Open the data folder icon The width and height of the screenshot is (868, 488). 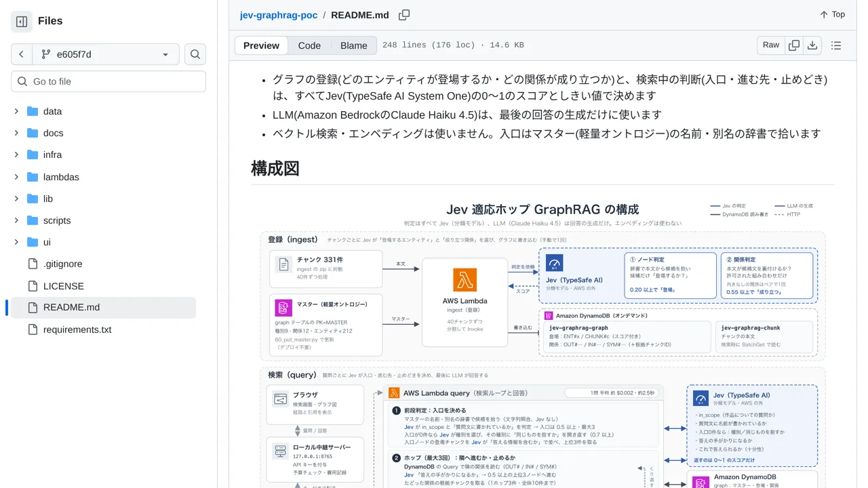click(x=33, y=111)
